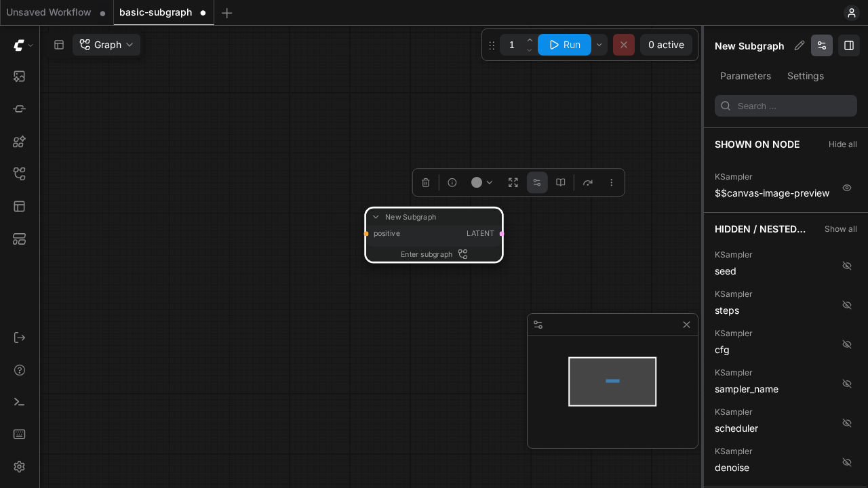Collapse the New Subgraph node

tap(376, 217)
